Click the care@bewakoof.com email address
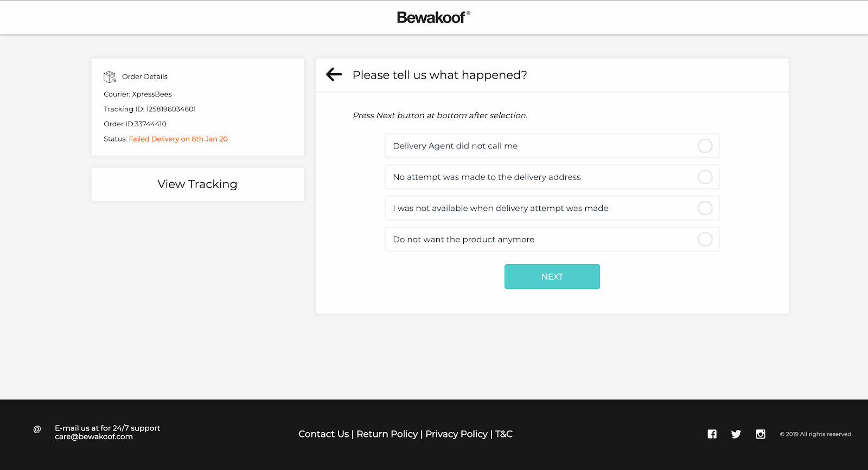 [x=94, y=437]
